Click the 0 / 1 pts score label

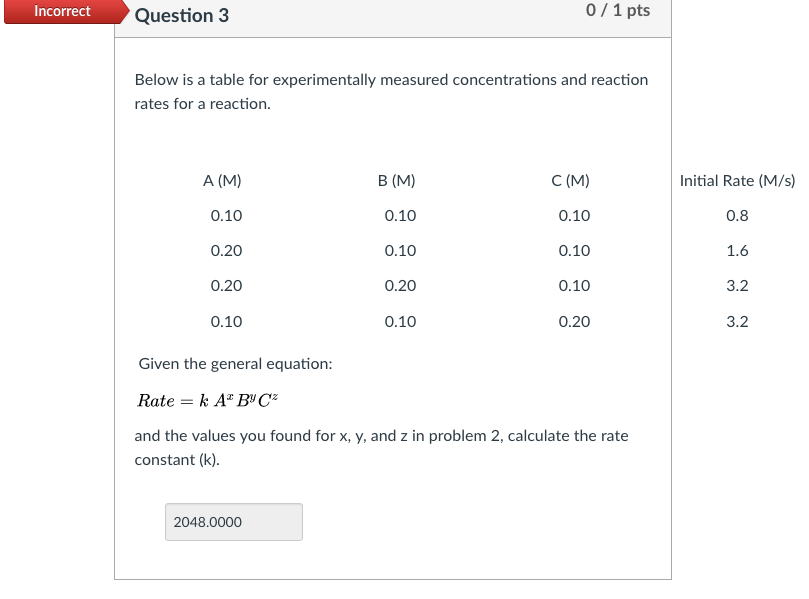[x=616, y=10]
